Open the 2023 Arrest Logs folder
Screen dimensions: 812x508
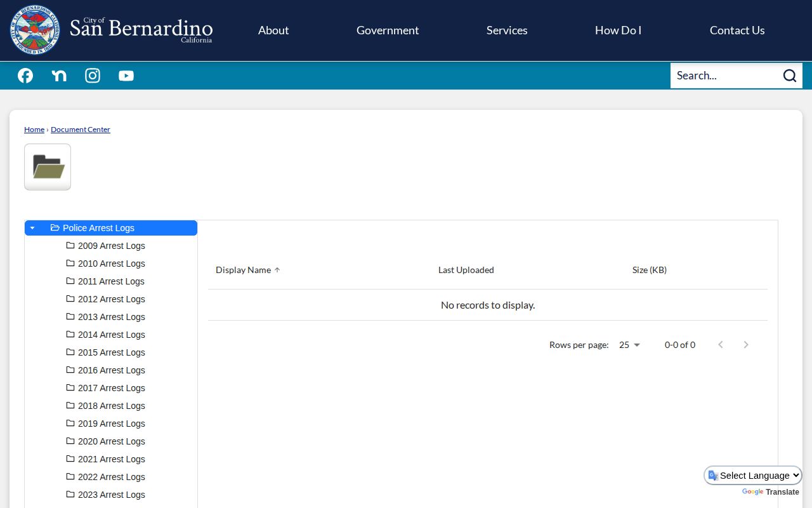112,495
